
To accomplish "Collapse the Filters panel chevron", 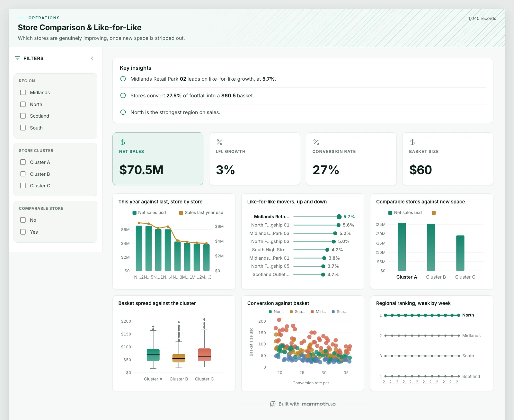I will pyautogui.click(x=92, y=58).
